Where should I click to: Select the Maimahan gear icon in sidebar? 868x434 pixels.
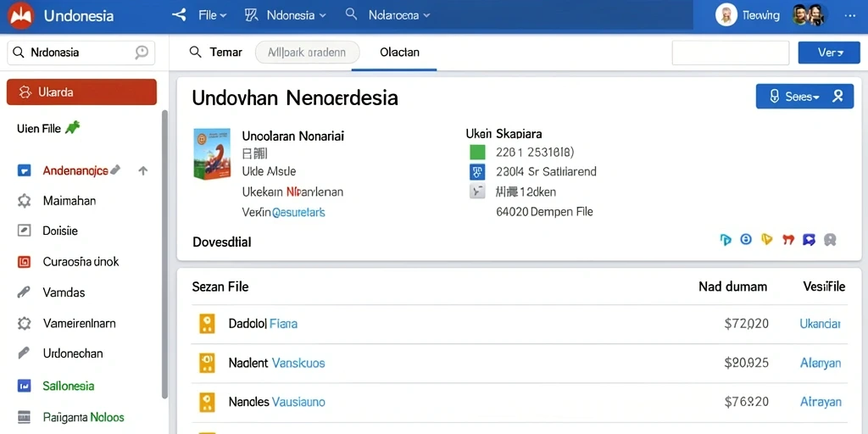[x=24, y=200]
